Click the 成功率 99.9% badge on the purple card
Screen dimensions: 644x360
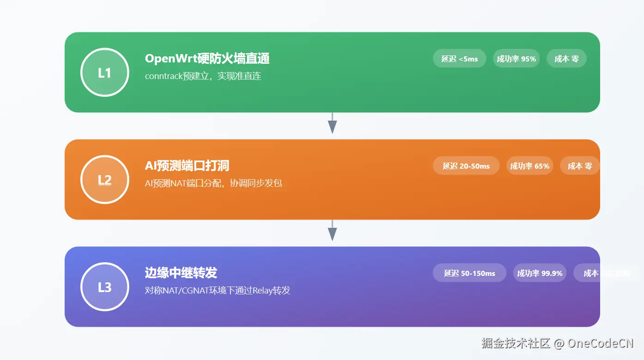click(x=540, y=273)
